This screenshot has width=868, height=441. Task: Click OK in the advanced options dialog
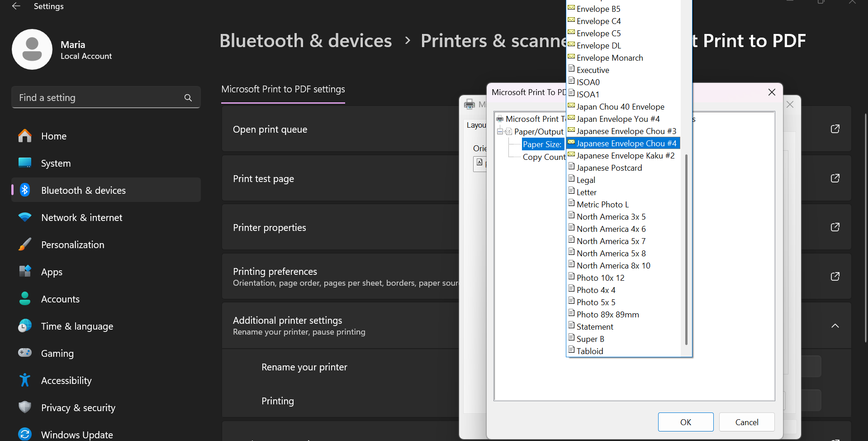click(x=686, y=422)
